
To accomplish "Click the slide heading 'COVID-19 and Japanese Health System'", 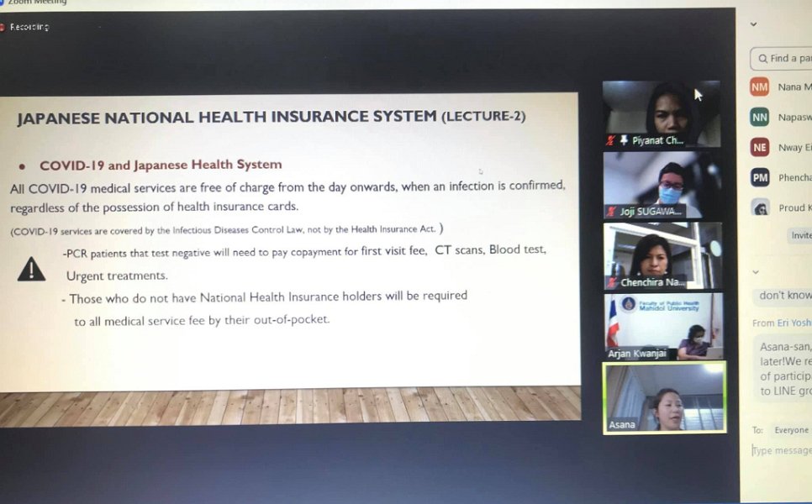I will click(161, 165).
